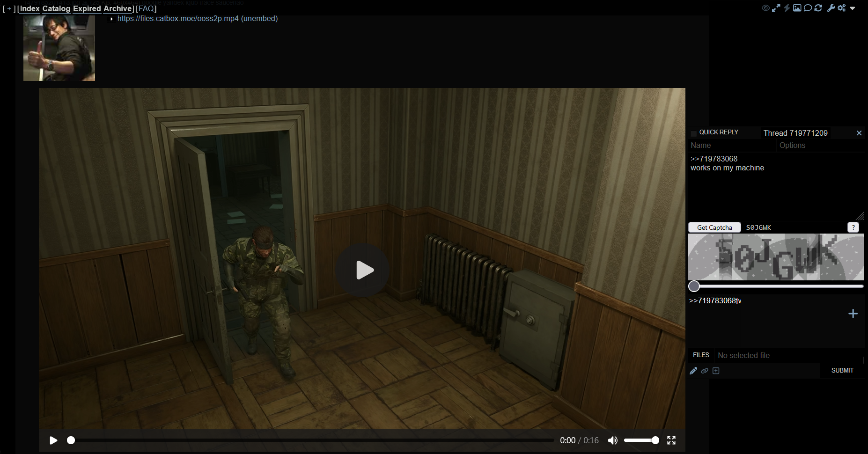Click the speech bubble icon in header

click(808, 8)
